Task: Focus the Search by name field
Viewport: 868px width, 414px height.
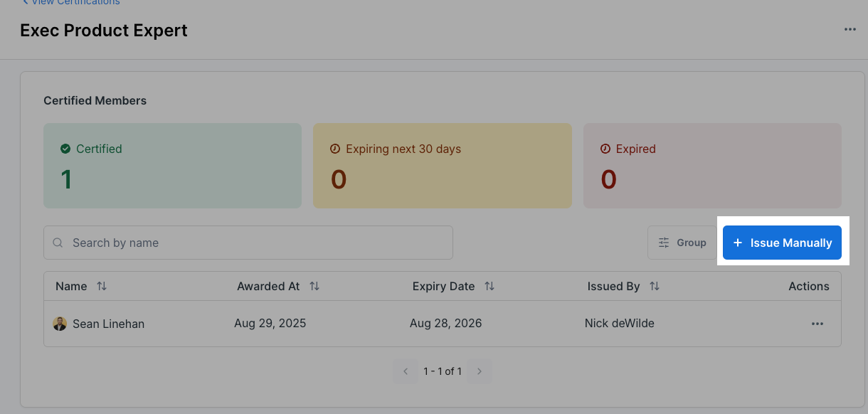Action: point(256,243)
